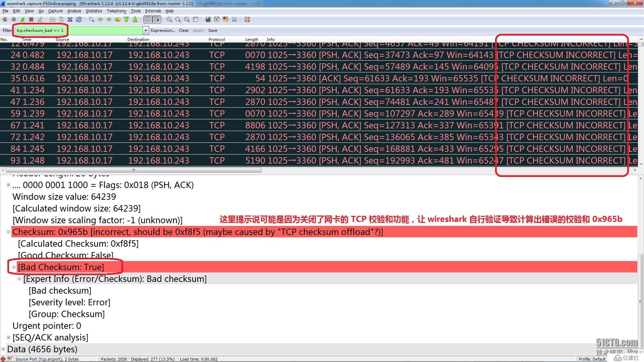
Task: Open preferences tools icon
Action: pyautogui.click(x=234, y=19)
